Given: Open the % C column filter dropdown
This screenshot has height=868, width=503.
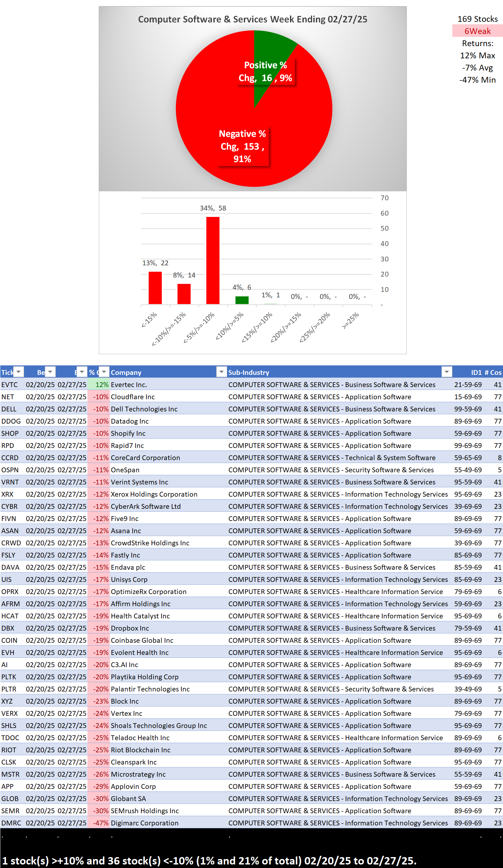Looking at the screenshot, I should pos(104,372).
